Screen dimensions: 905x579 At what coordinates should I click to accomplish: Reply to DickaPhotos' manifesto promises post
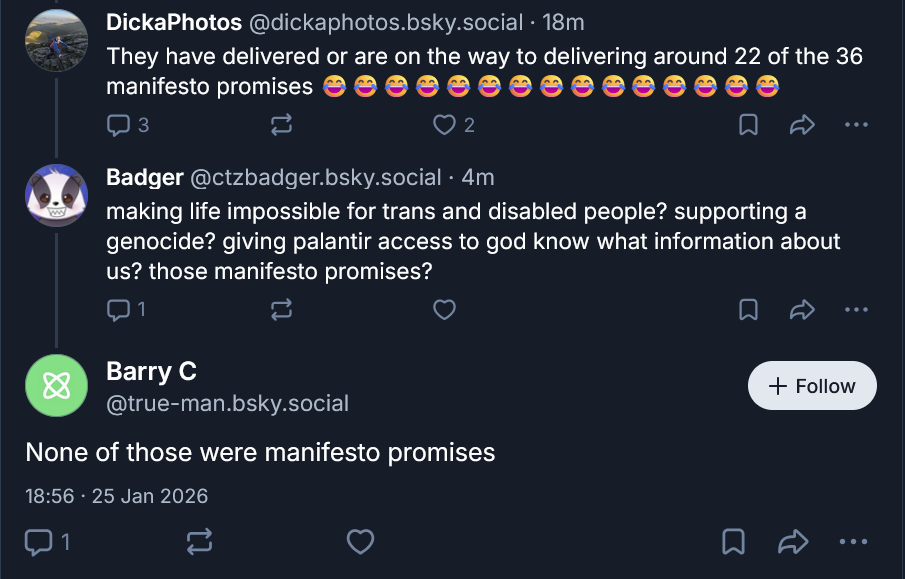click(x=118, y=125)
